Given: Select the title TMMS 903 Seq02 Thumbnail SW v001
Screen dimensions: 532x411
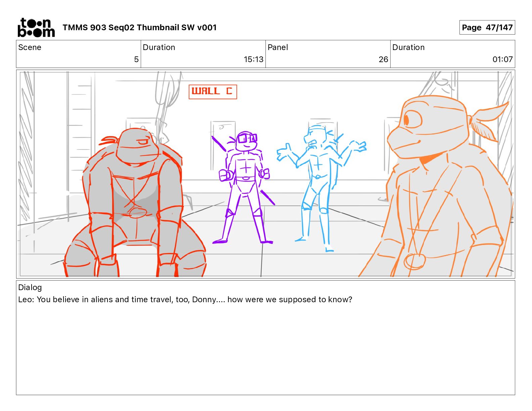Looking at the screenshot, I should pyautogui.click(x=139, y=28).
